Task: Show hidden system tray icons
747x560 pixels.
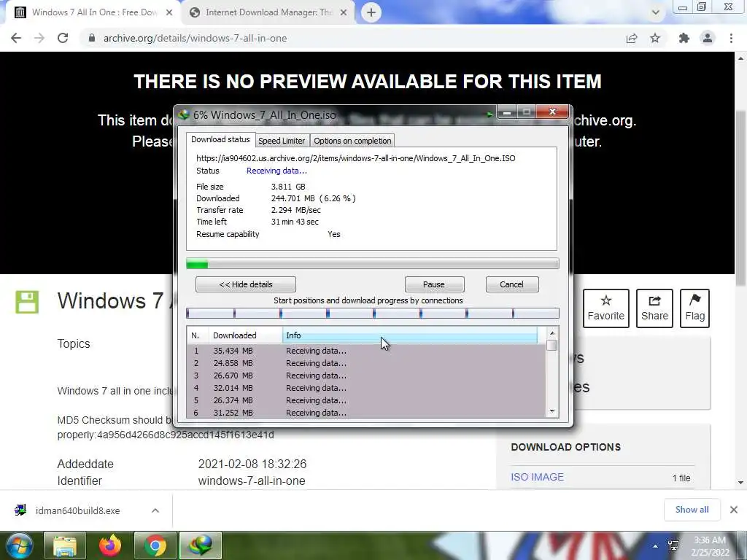Action: click(x=656, y=546)
